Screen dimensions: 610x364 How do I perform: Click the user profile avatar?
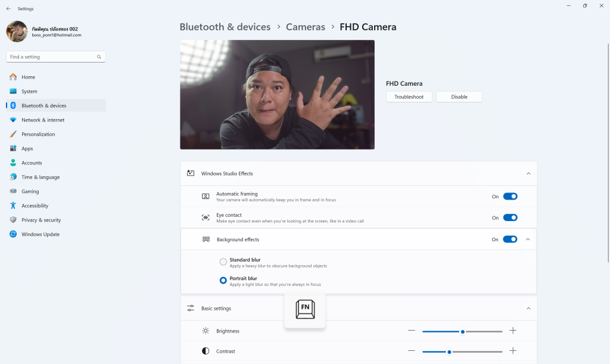coord(17,32)
